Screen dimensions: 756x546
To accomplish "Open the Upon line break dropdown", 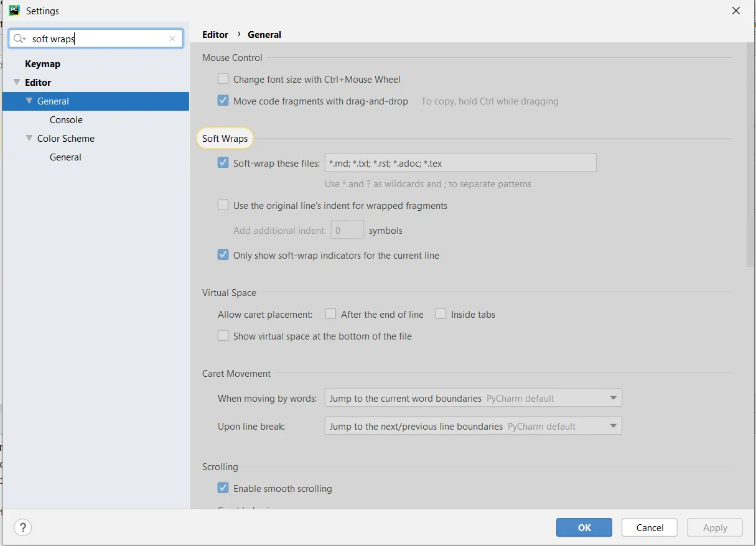I will tap(473, 426).
